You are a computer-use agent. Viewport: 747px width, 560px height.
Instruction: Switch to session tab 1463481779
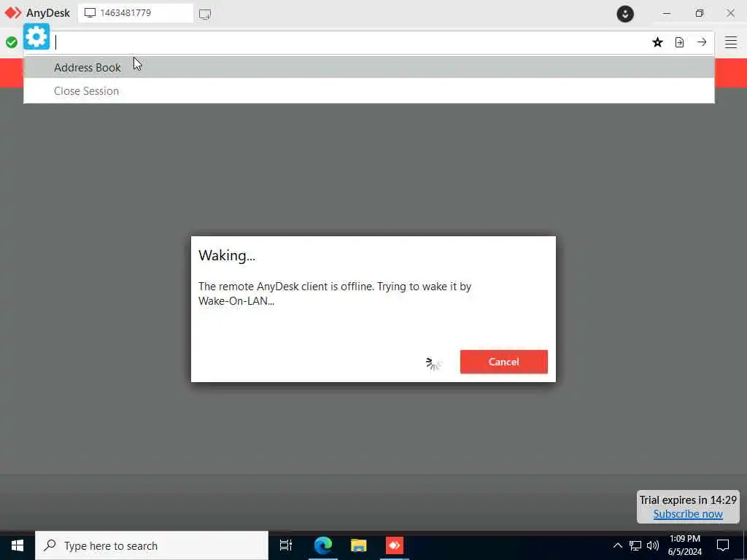pos(136,13)
